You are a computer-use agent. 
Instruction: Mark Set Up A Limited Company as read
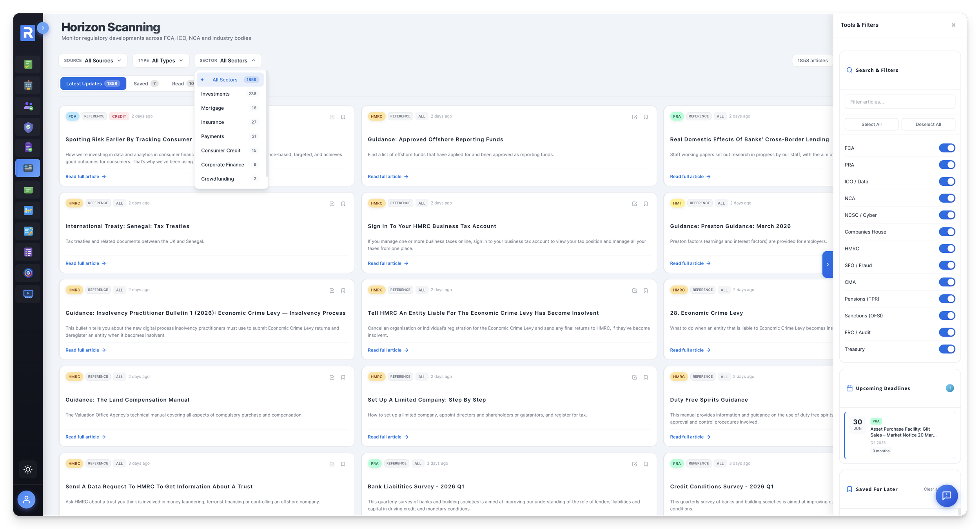(x=634, y=377)
